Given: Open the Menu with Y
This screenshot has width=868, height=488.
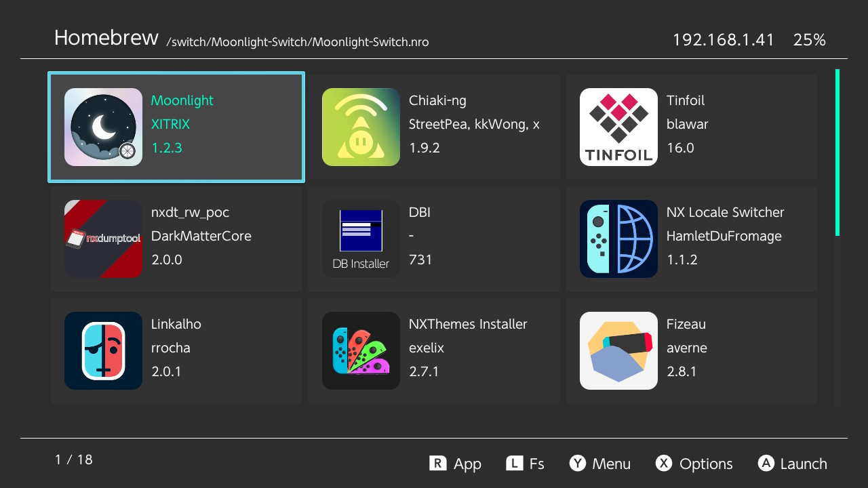Looking at the screenshot, I should point(600,464).
